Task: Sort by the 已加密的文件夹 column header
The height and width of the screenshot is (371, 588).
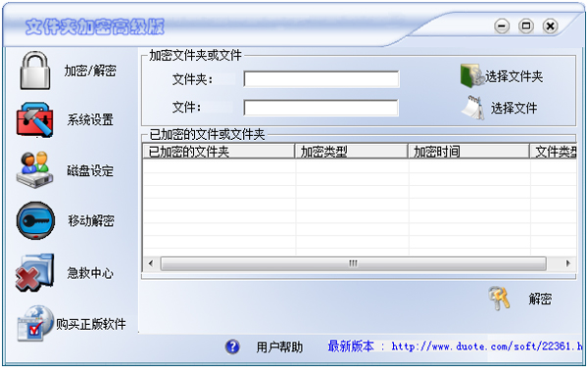Action: (219, 152)
